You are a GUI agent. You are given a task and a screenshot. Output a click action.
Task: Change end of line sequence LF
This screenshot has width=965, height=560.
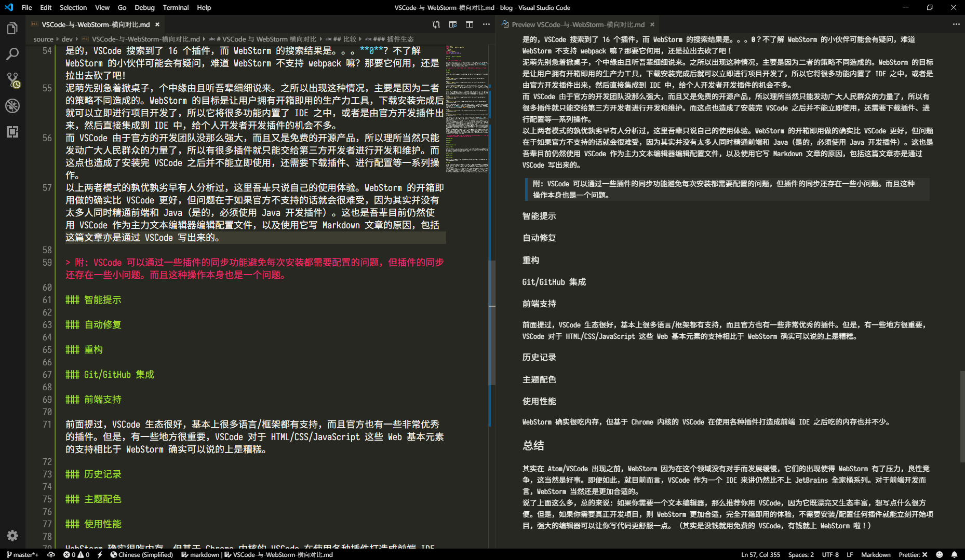850,554
